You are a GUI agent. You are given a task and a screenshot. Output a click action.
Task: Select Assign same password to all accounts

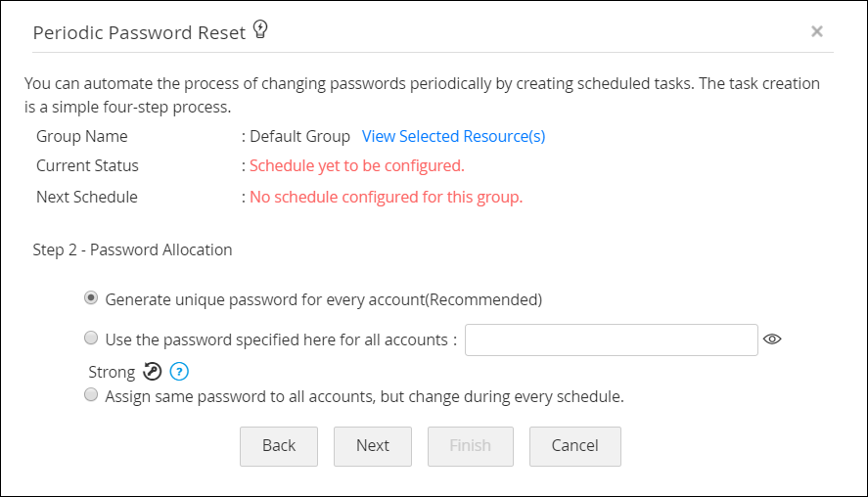(91, 395)
